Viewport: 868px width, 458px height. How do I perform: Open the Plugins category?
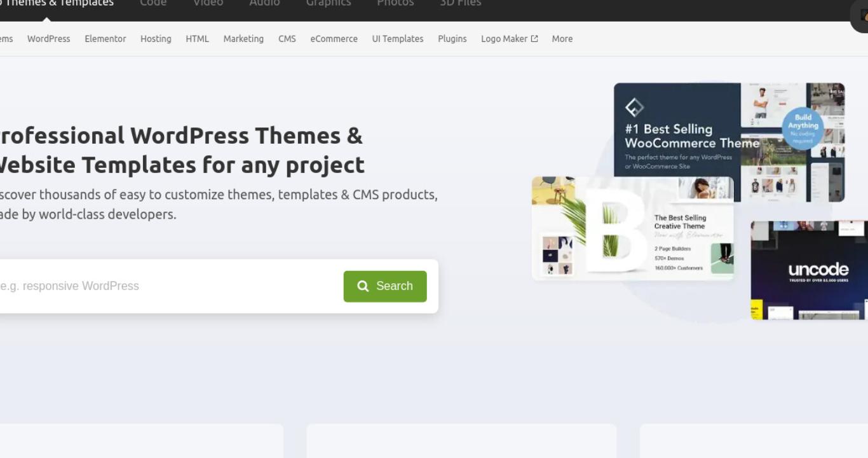point(452,39)
